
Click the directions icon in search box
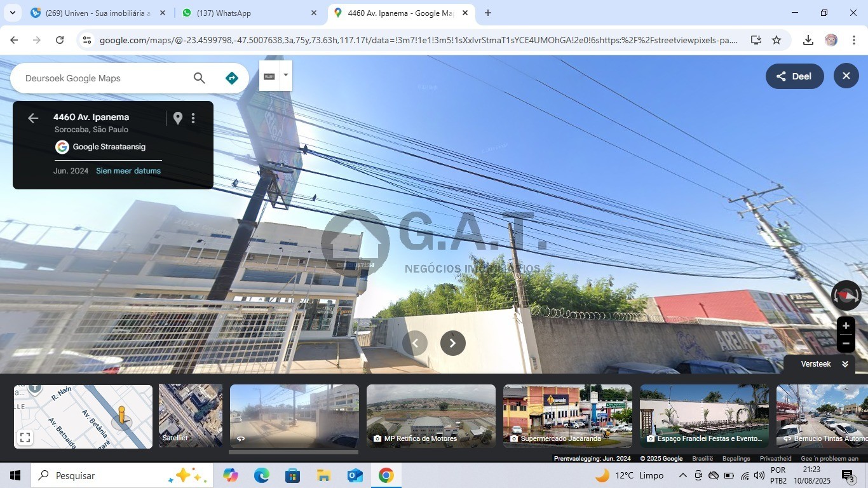pyautogui.click(x=231, y=78)
